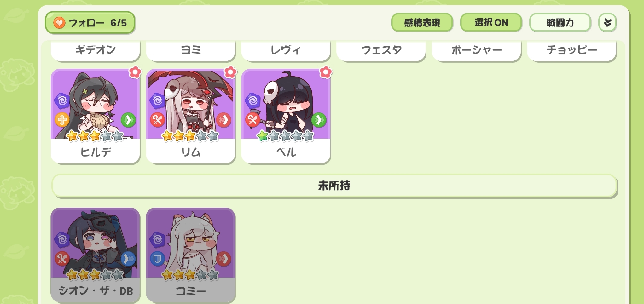Toggle the 選択 ON button
This screenshot has height=304, width=644.
(491, 22)
